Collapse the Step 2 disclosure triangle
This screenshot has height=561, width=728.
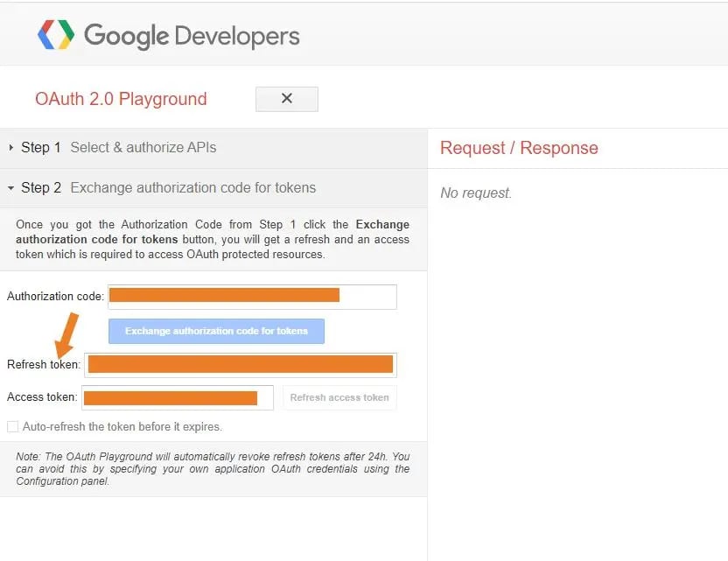click(10, 188)
